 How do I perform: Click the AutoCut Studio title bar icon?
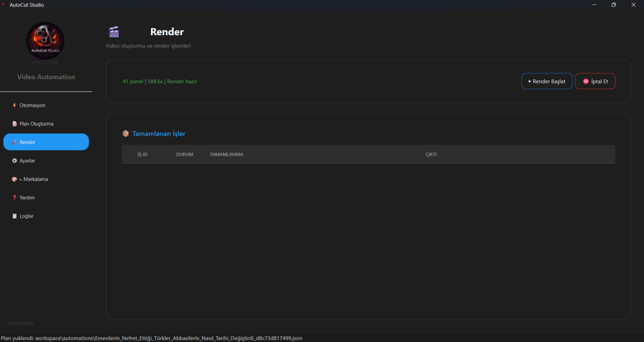click(4, 5)
